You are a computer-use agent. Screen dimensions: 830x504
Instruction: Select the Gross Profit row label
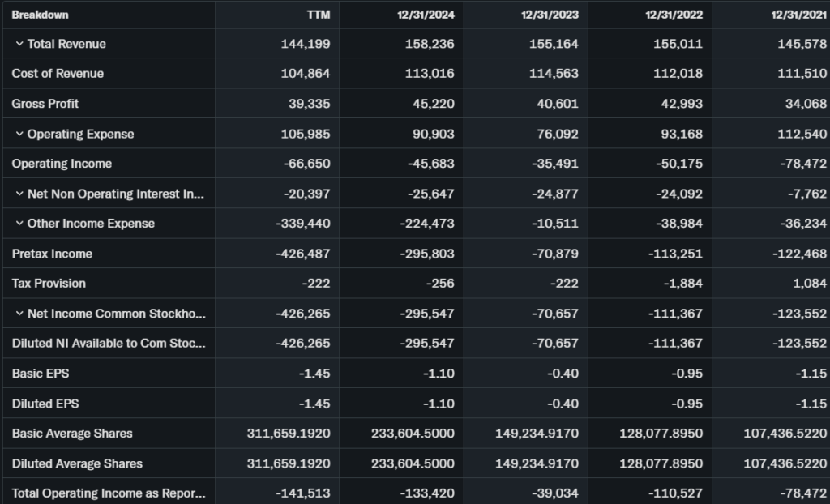pos(45,104)
